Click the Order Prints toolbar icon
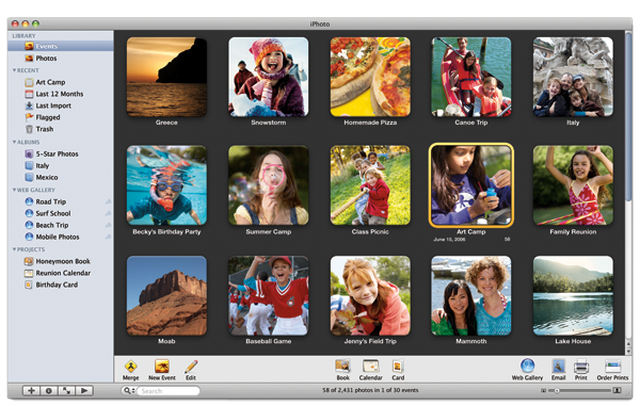Image resolution: width=640 pixels, height=406 pixels. 613,366
